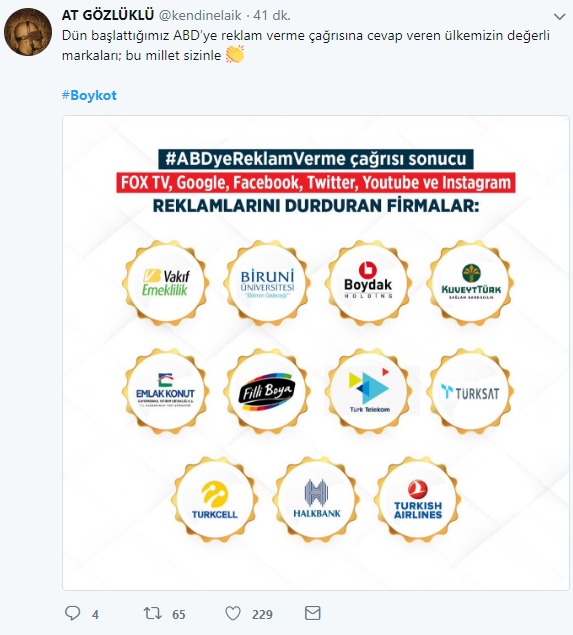The height and width of the screenshot is (635, 573).
Task: Click the Turkish Airlines logo badge
Action: [418, 500]
